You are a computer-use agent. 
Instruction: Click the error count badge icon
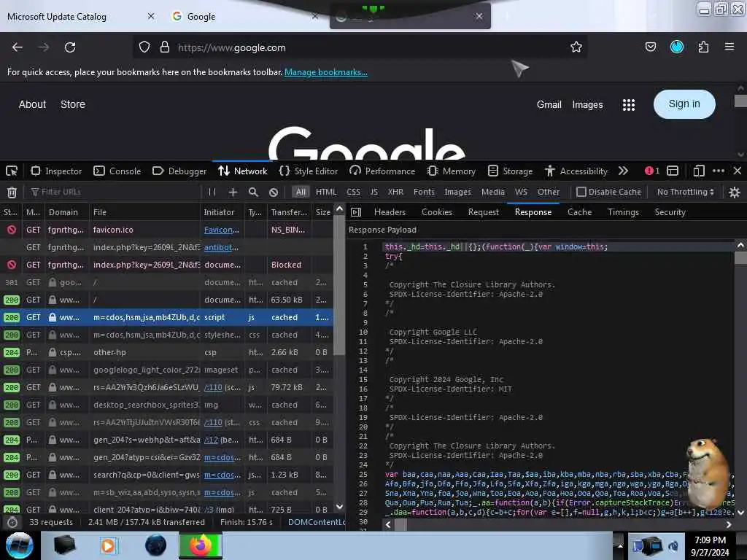651,171
